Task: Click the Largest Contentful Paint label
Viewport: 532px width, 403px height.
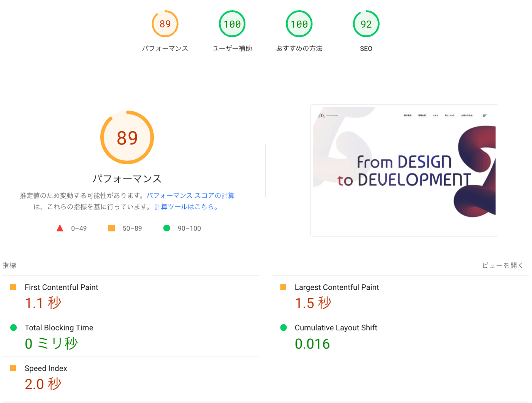Action: coord(337,287)
